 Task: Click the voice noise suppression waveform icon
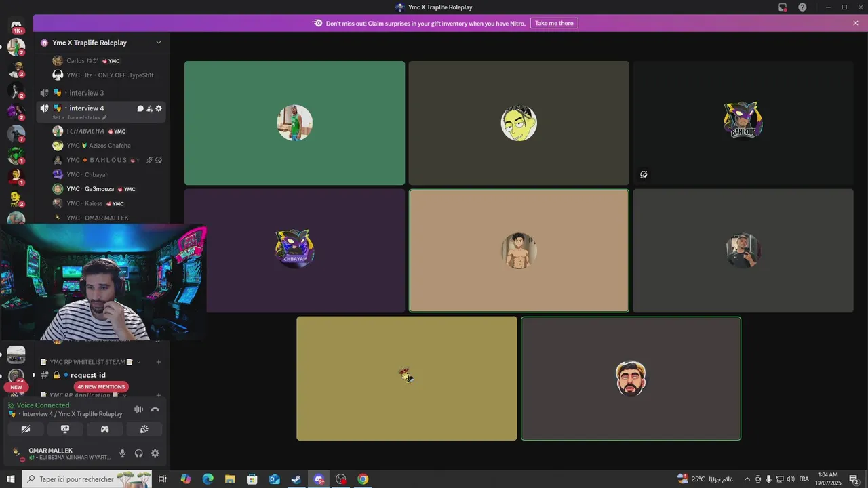(x=139, y=409)
